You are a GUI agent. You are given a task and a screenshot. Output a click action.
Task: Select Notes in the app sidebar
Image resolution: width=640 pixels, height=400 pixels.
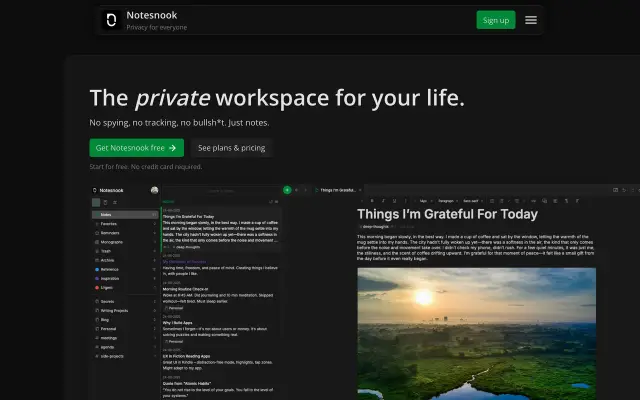pyautogui.click(x=125, y=215)
